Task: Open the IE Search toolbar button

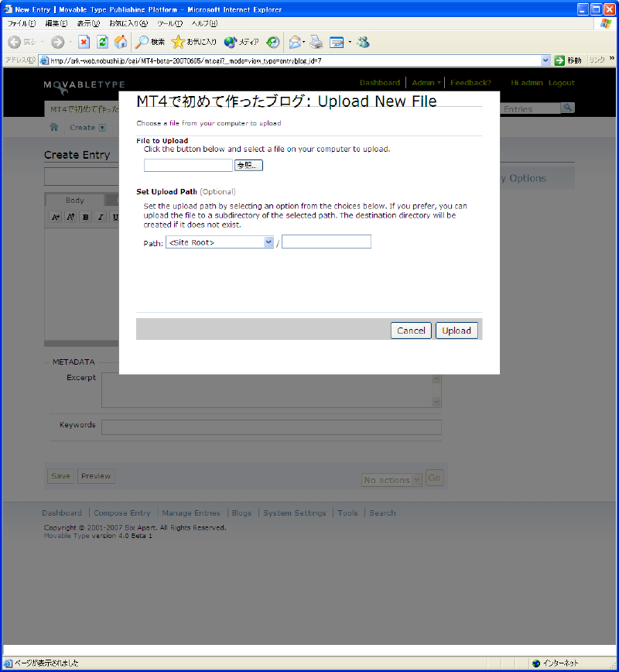Action: coord(150,43)
